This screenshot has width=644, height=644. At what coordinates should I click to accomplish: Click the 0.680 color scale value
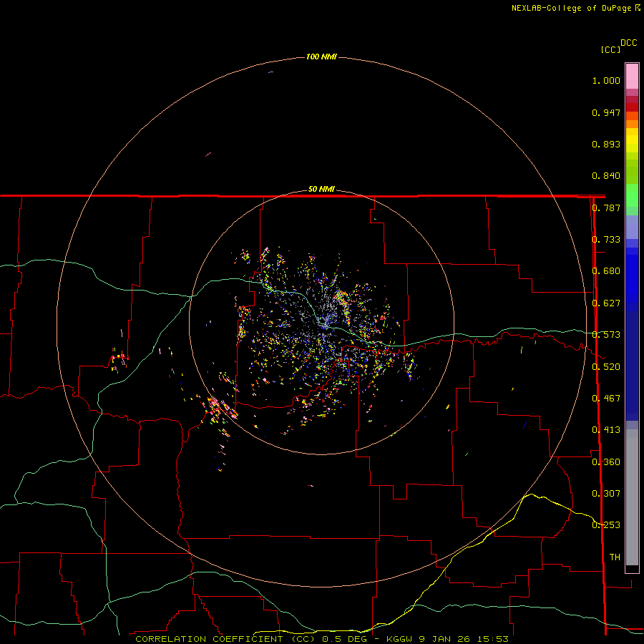[x=606, y=271]
